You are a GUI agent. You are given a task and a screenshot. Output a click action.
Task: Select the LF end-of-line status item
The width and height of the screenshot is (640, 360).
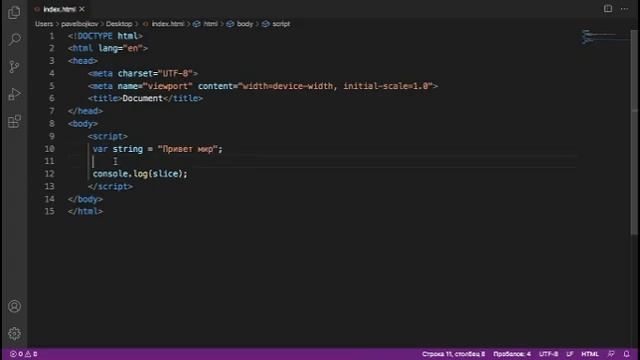(x=570, y=354)
